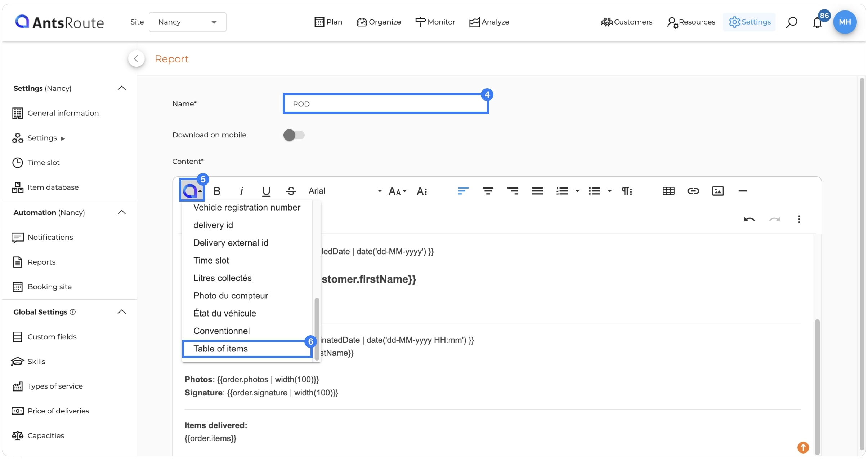Toggle underline formatting
868x460 pixels.
266,191
